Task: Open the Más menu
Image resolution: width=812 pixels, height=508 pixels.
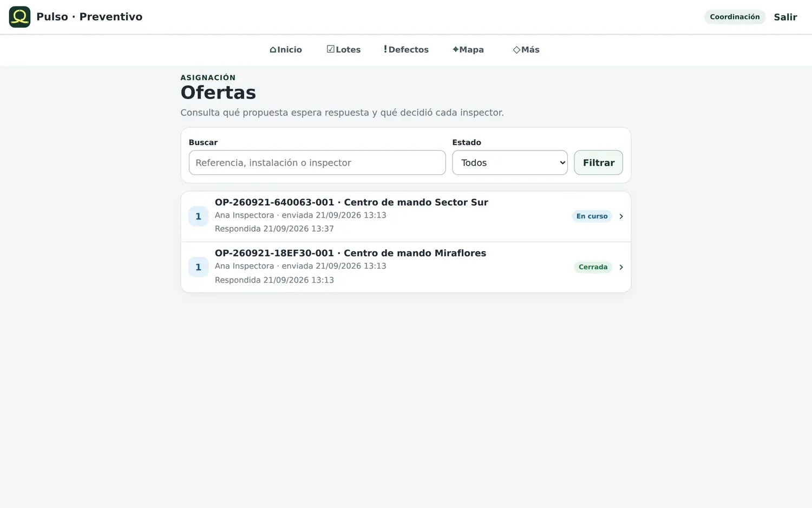Action: [x=526, y=49]
